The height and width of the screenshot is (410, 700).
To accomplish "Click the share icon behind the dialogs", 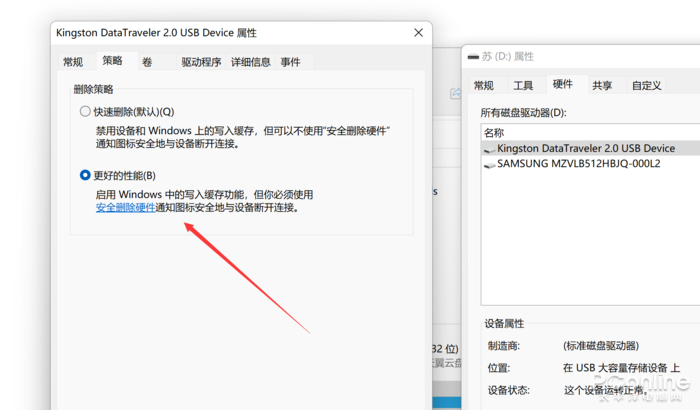I will point(456,93).
